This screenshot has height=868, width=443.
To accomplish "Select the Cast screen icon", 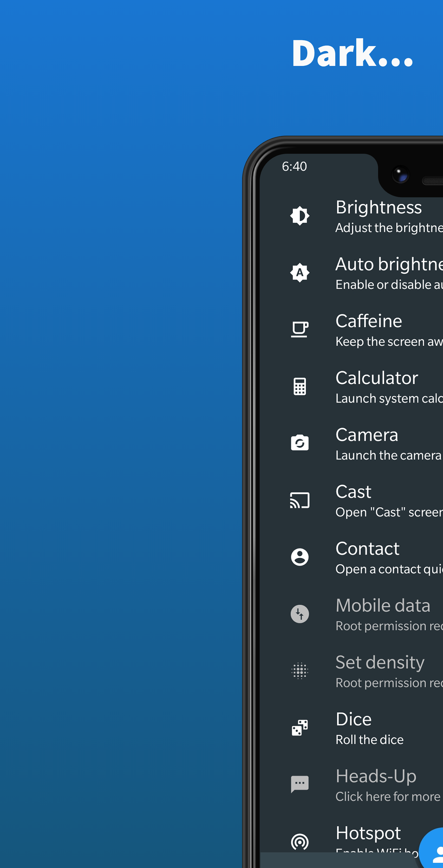I will click(x=299, y=500).
